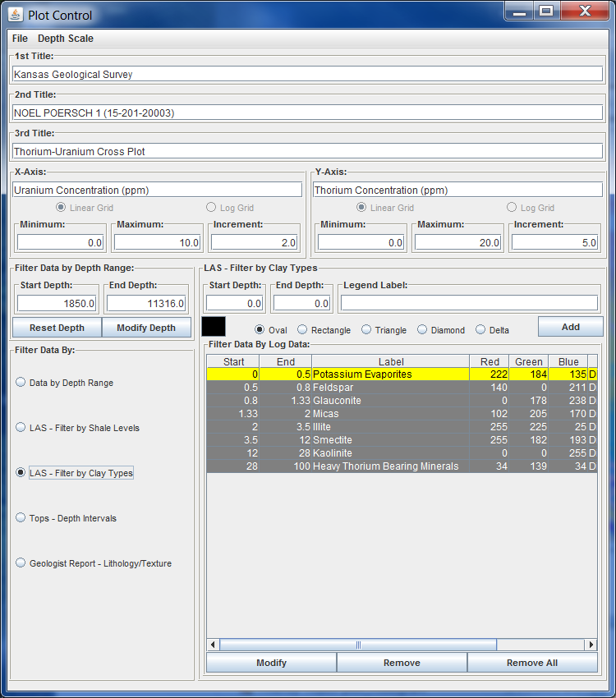Click the Y-Axis Minimum field
This screenshot has width=616, height=698.
point(361,242)
